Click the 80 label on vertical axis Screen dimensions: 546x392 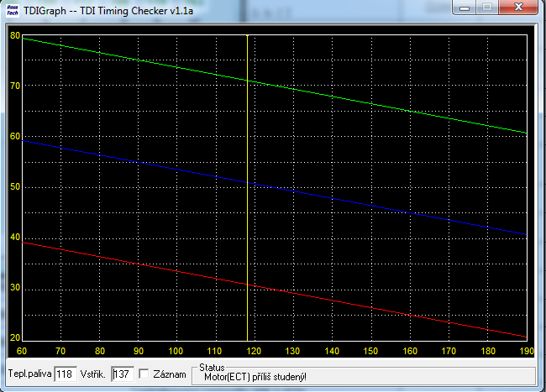pos(14,35)
